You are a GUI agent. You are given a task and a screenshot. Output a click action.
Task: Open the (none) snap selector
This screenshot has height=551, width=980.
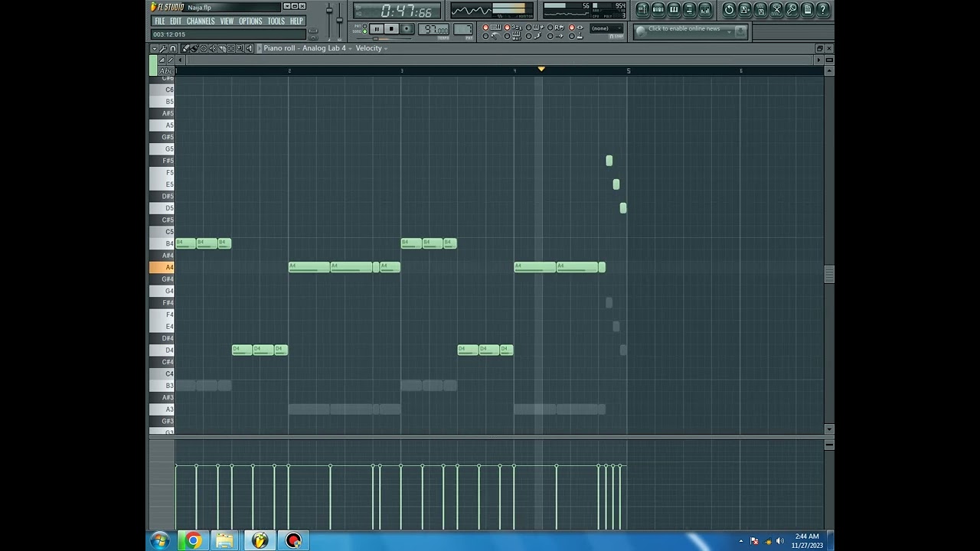(606, 28)
